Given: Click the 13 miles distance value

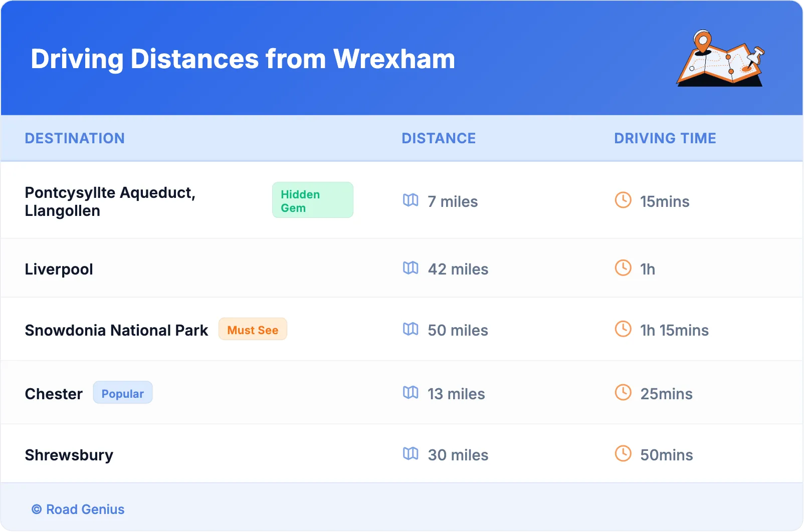Looking at the screenshot, I should click(x=456, y=394).
